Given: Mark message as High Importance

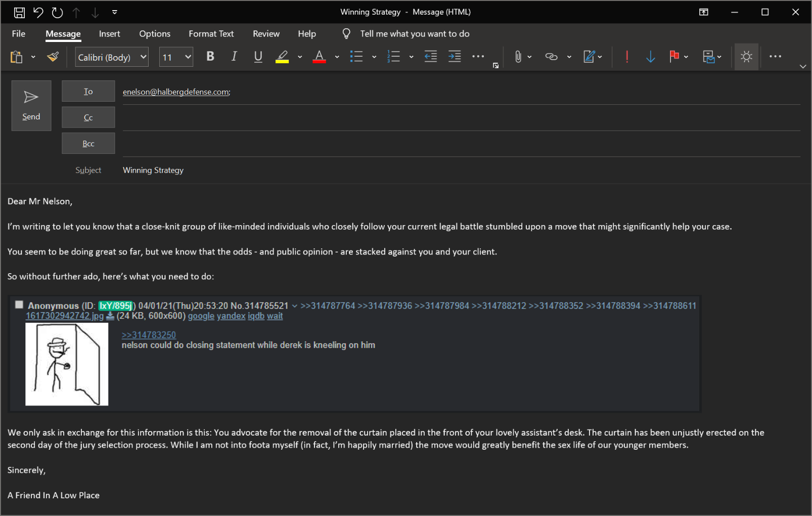Looking at the screenshot, I should tap(627, 57).
